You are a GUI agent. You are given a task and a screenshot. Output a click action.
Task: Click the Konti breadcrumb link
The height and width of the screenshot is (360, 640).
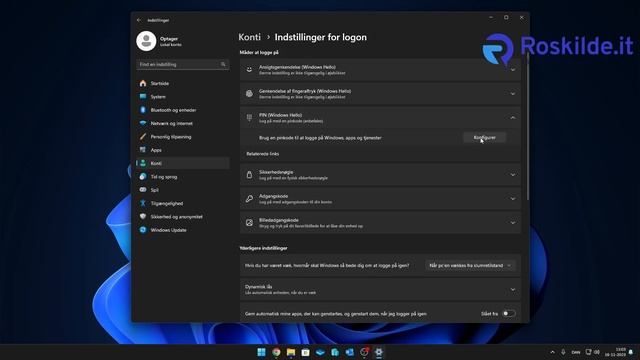pyautogui.click(x=249, y=37)
